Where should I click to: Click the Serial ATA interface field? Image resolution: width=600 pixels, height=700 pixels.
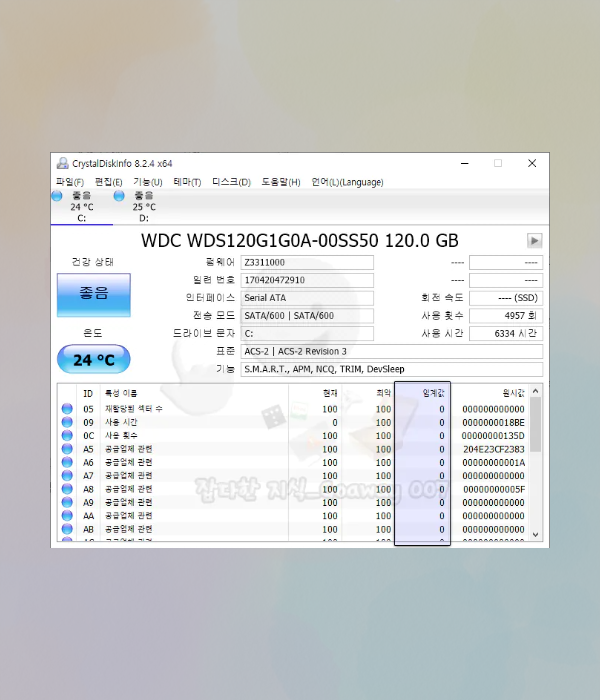[307, 298]
